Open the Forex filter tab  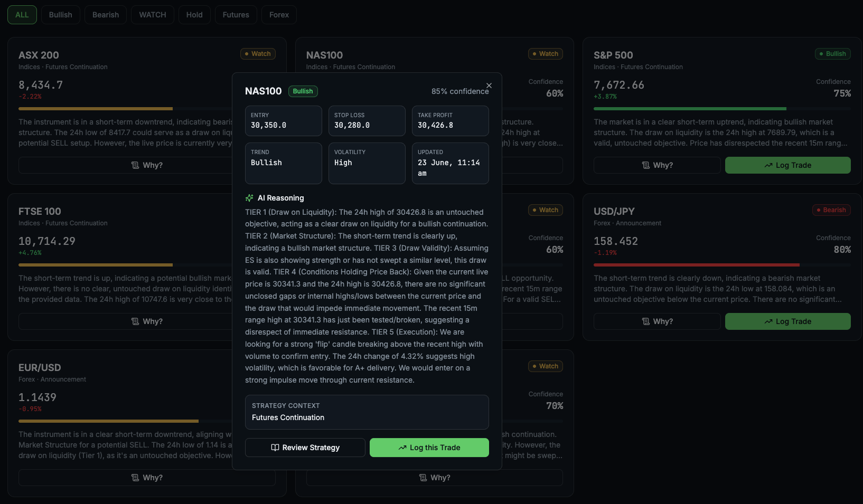click(x=279, y=15)
